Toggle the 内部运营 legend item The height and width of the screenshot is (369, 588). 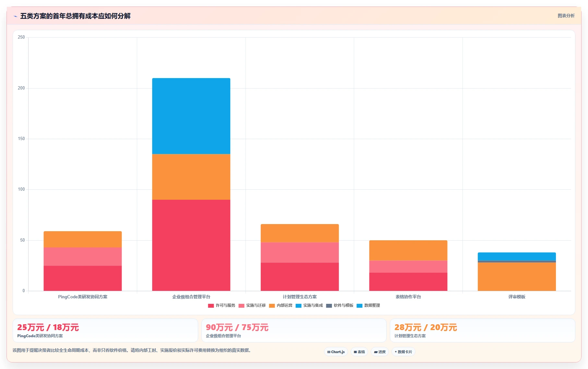coord(281,305)
